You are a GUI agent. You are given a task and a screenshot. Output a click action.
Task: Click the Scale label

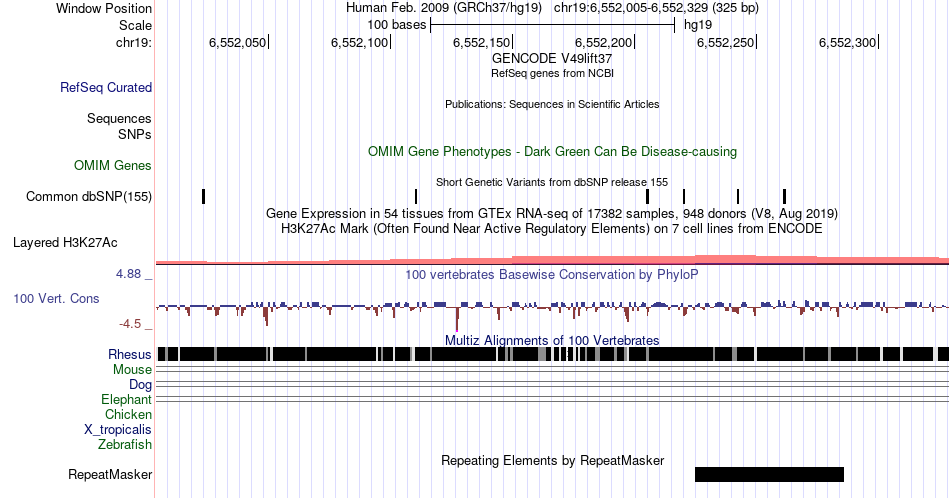(136, 25)
